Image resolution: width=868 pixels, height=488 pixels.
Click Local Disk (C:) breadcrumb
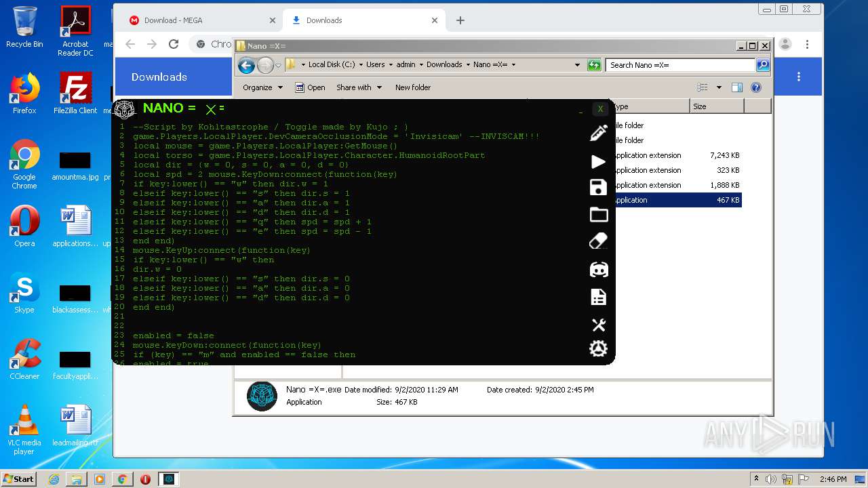(x=332, y=65)
